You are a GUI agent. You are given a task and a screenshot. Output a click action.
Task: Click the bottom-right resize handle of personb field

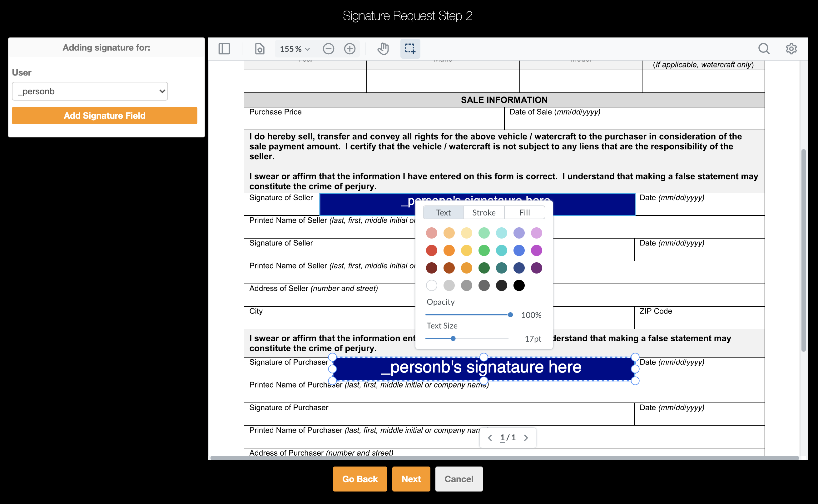point(635,381)
